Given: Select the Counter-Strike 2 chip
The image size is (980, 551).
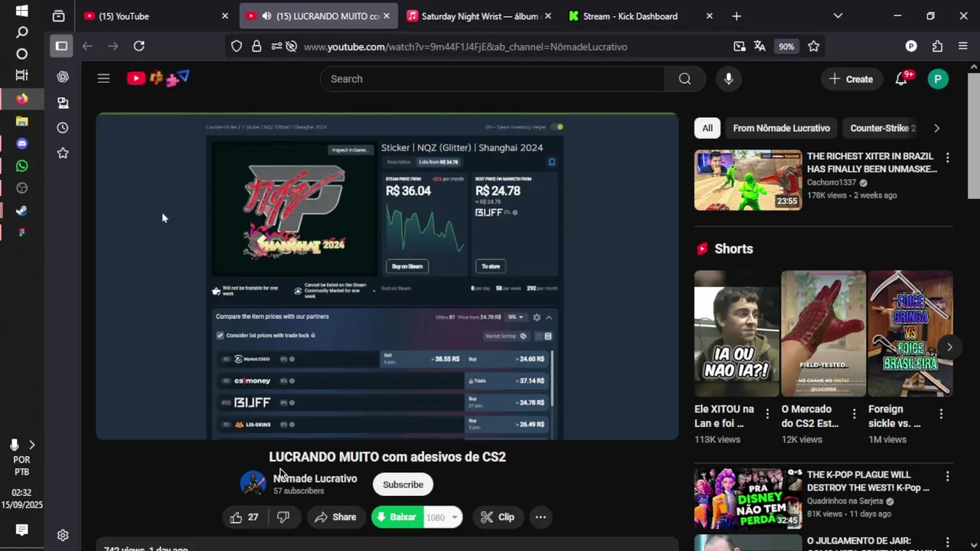Looking at the screenshot, I should [x=882, y=128].
